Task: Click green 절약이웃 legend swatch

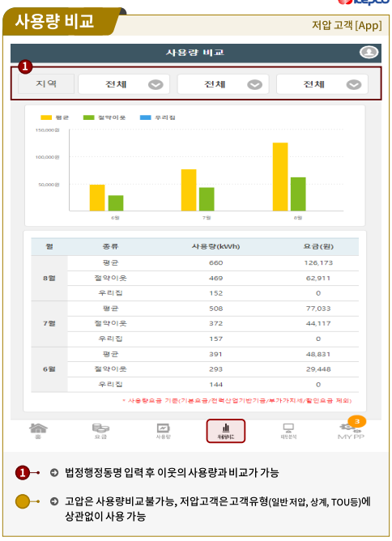Action: coord(88,117)
